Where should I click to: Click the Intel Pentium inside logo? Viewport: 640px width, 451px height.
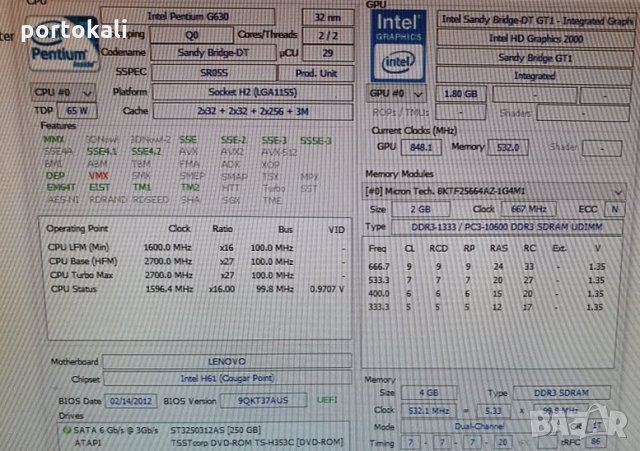(65, 45)
